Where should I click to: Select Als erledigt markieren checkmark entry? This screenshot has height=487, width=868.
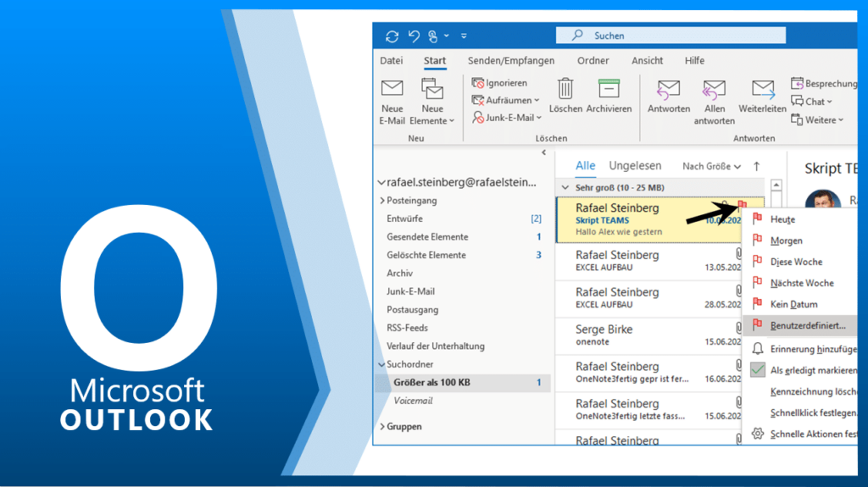coord(800,370)
